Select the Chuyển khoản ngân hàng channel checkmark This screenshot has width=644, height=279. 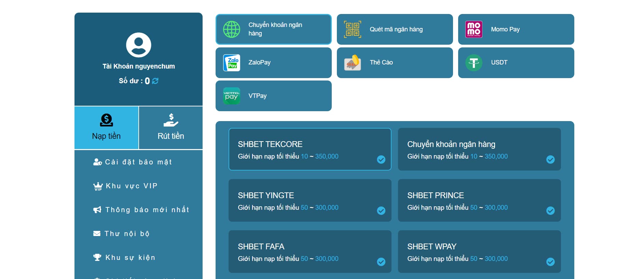(x=550, y=160)
